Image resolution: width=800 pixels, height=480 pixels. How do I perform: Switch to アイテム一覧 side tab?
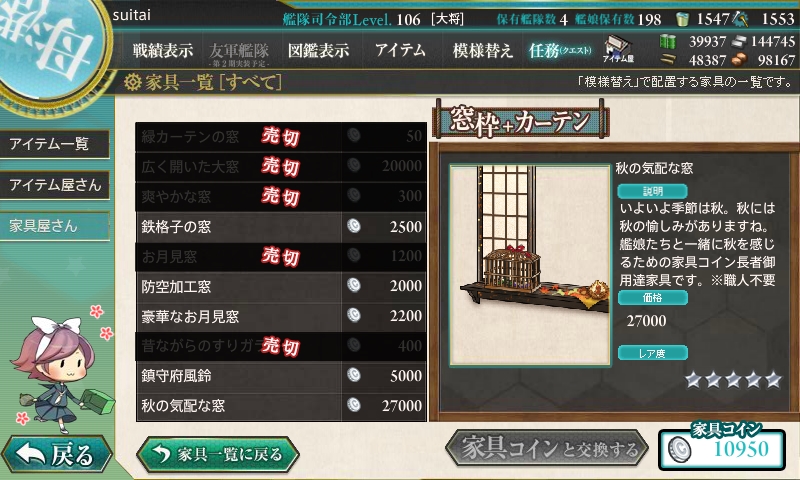coord(55,144)
